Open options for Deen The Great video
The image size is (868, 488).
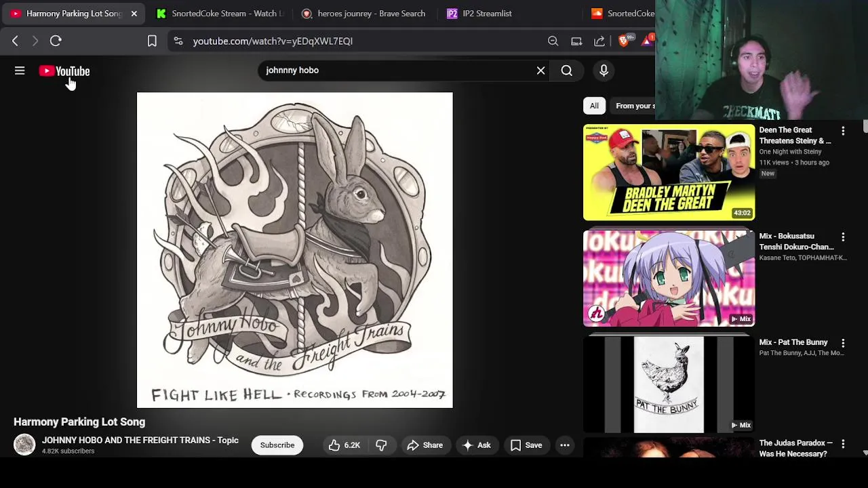point(843,131)
